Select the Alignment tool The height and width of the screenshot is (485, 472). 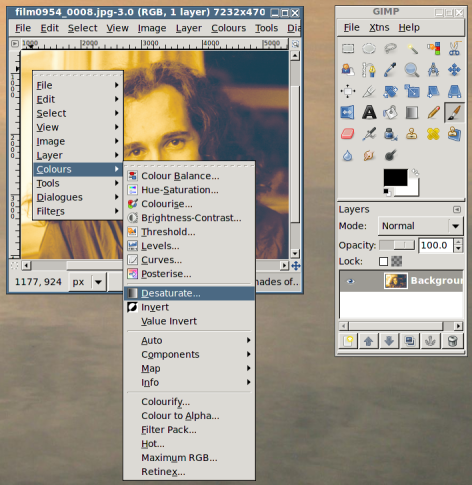click(348, 91)
